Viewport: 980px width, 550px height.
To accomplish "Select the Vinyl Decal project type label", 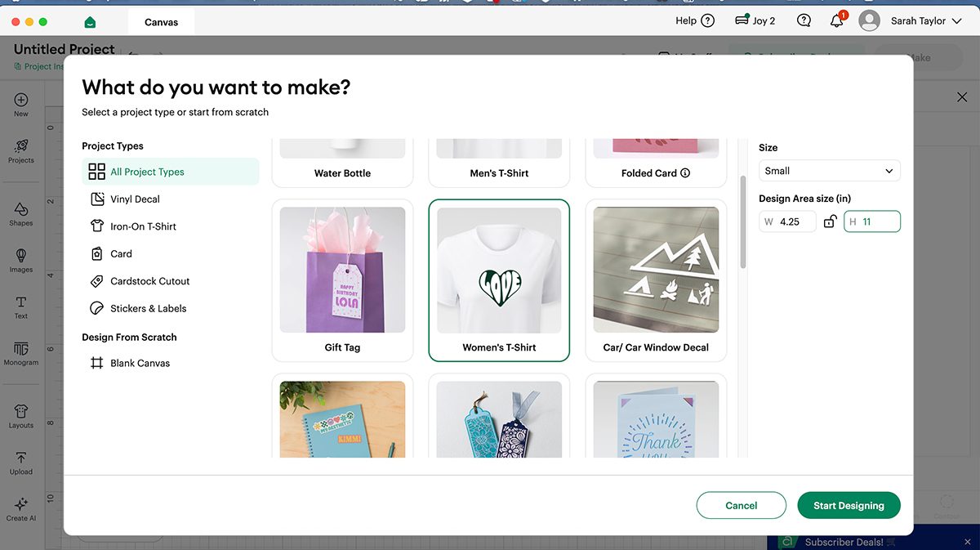I will point(135,199).
